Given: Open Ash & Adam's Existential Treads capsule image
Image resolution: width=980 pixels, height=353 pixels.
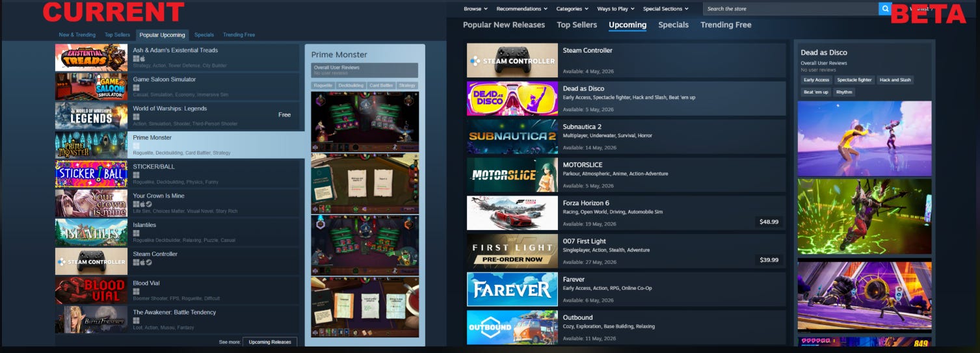Looking at the screenshot, I should coord(91,57).
